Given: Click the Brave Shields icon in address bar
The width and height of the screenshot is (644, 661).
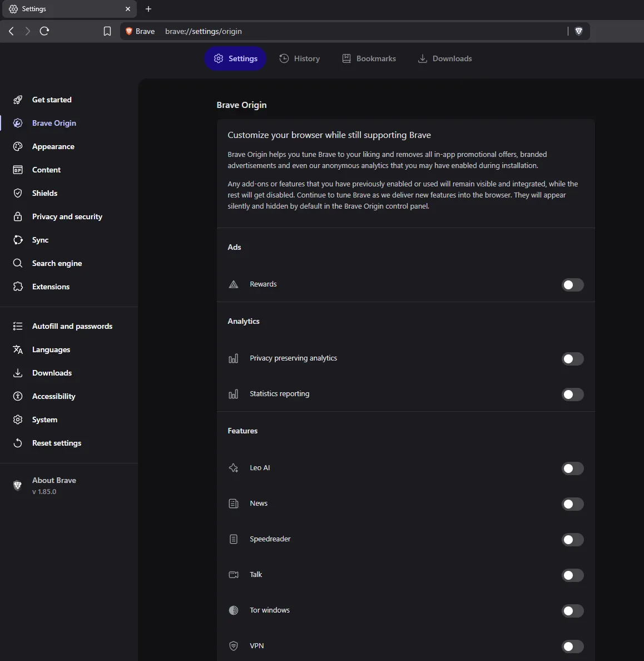Looking at the screenshot, I should [579, 31].
